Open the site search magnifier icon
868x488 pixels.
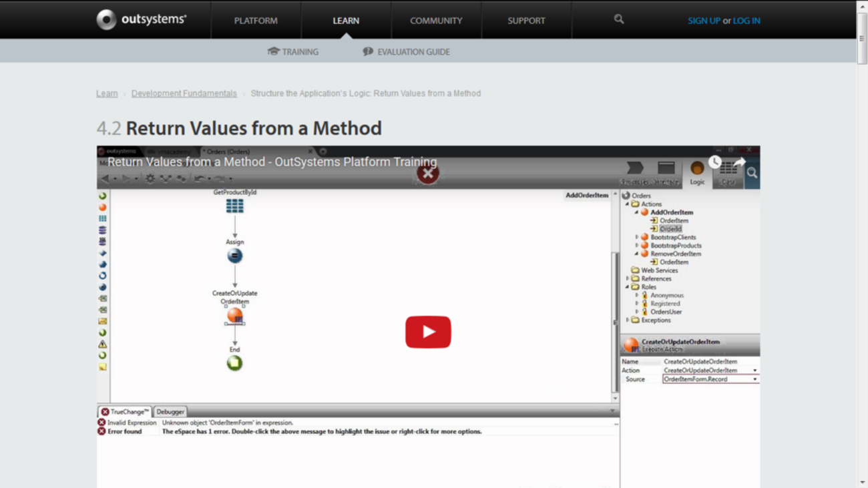point(619,19)
